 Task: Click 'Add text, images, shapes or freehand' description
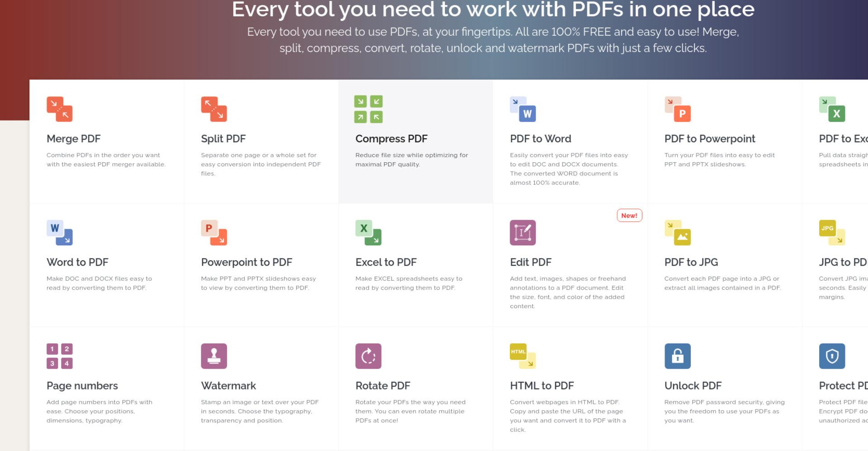point(568,292)
